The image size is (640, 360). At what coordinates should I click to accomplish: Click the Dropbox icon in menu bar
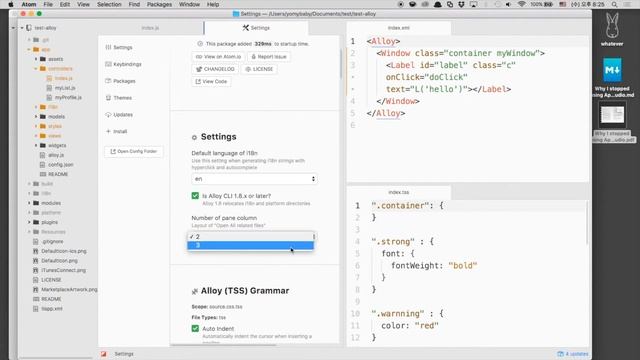(x=461, y=4)
